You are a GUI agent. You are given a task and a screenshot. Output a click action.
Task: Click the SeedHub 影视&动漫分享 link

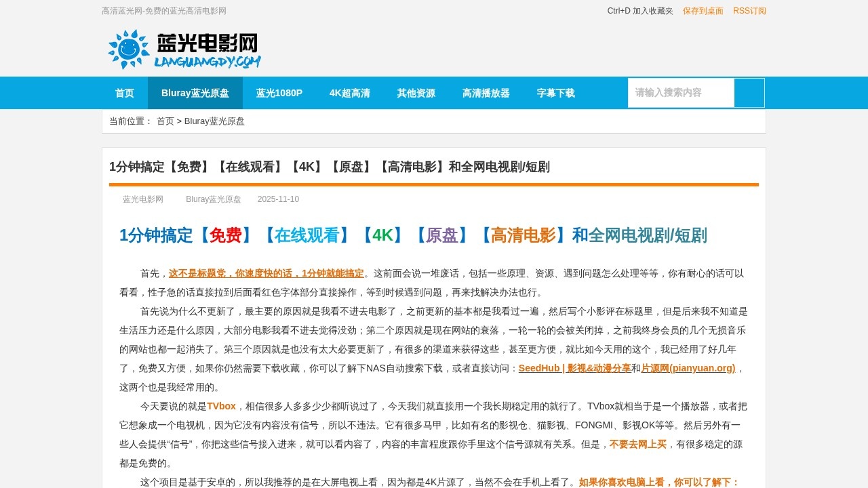click(x=574, y=368)
